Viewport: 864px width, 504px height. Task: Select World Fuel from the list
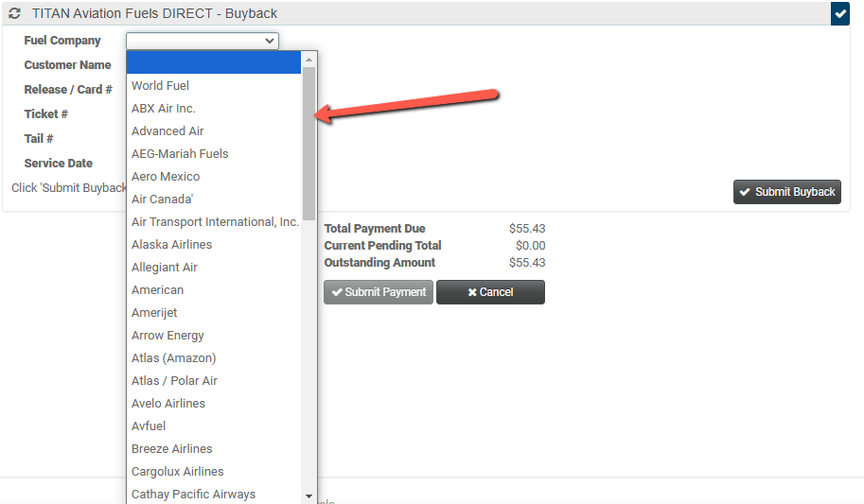(x=161, y=86)
